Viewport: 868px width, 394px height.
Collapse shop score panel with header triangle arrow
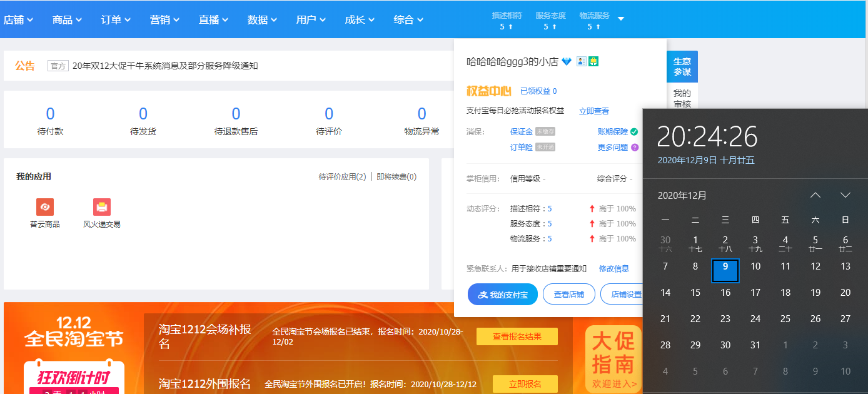621,19
